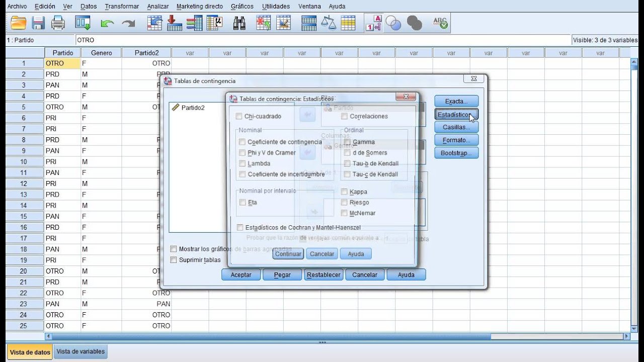Image resolution: width=644 pixels, height=362 pixels.
Task: Open the Formato... button
Action: tap(456, 140)
